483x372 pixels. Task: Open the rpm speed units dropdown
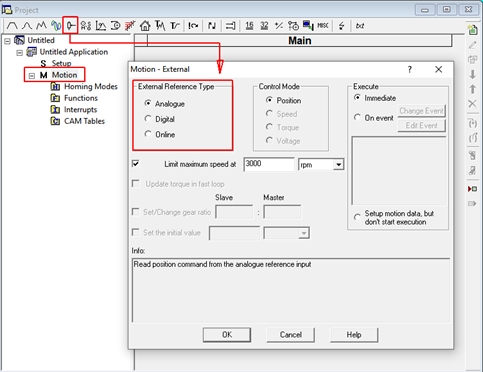[x=338, y=165]
